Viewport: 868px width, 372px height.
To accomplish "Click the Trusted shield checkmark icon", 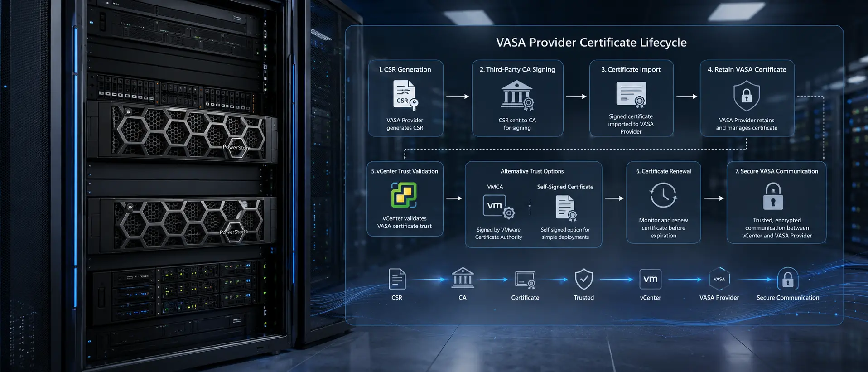I will tap(584, 279).
